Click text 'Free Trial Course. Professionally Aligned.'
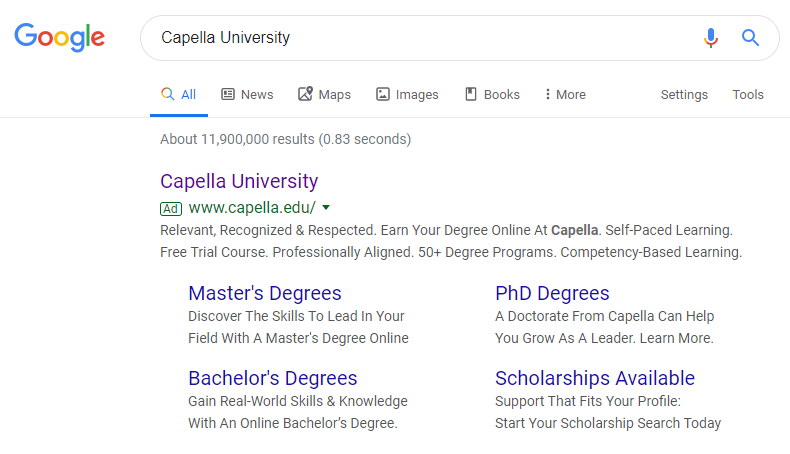Viewport: 790px width, 454px height. pos(287,252)
